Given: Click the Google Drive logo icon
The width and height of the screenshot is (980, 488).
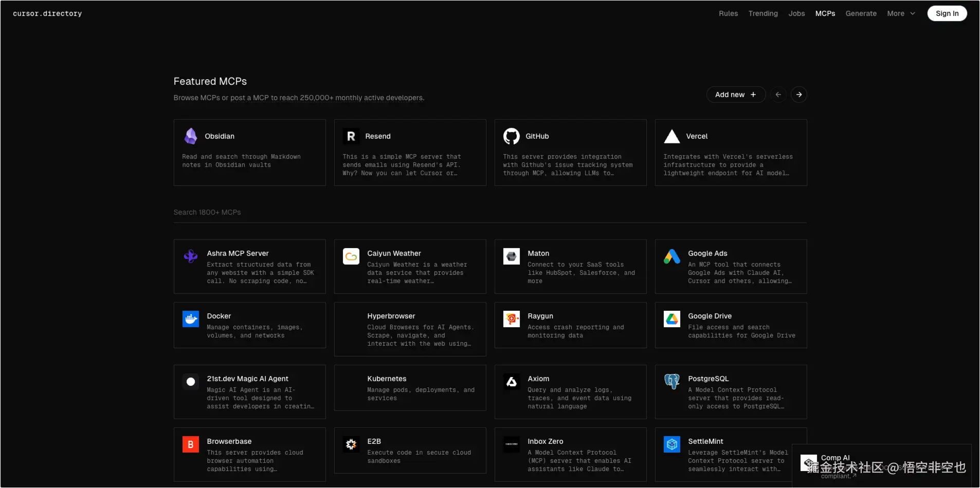Looking at the screenshot, I should [672, 319].
